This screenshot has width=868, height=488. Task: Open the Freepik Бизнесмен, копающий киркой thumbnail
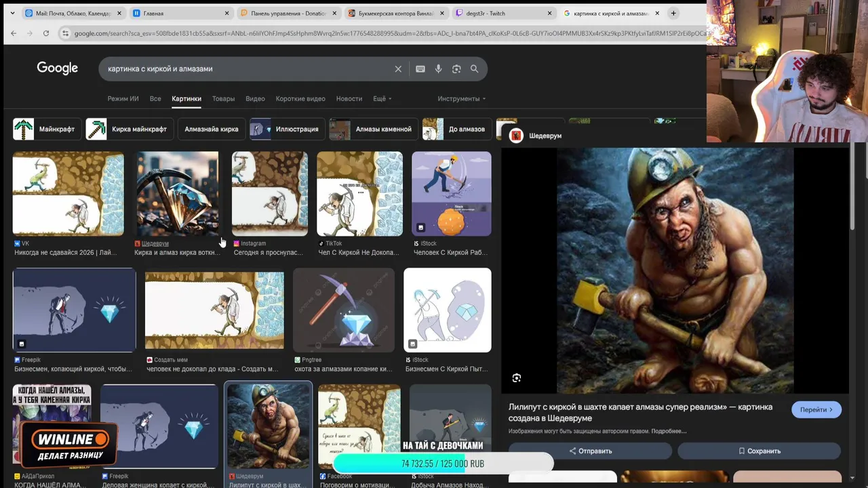pos(75,310)
